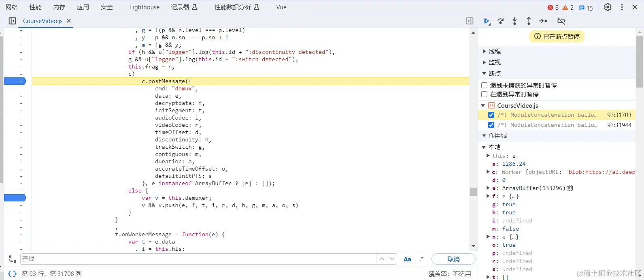Image resolution: width=644 pixels, height=280 pixels.
Task: Step out of current function
Action: click(529, 21)
